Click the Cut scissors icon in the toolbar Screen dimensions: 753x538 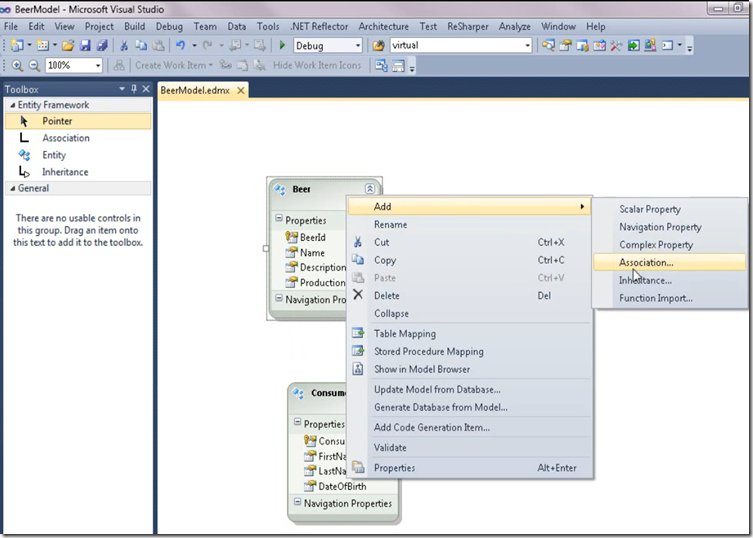[124, 46]
